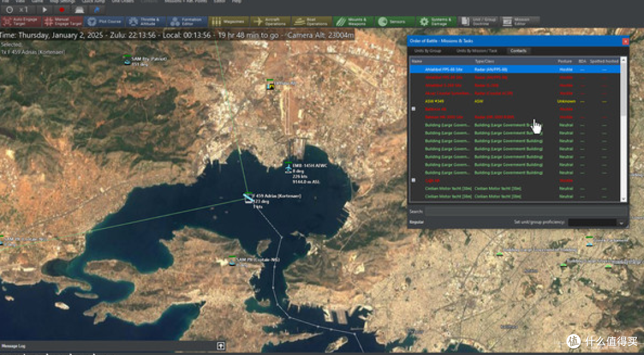Open the Help menu
644x355 pixels.
click(237, 1)
